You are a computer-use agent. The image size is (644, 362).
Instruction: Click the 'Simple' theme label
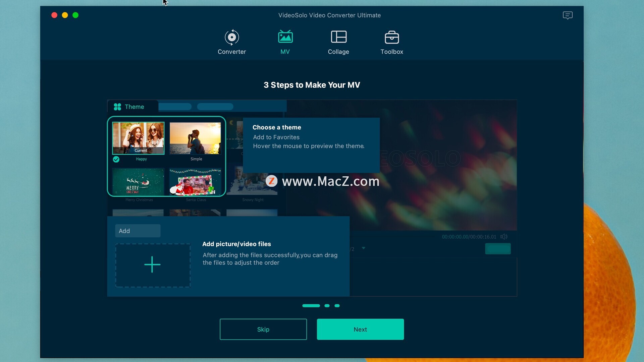(196, 159)
